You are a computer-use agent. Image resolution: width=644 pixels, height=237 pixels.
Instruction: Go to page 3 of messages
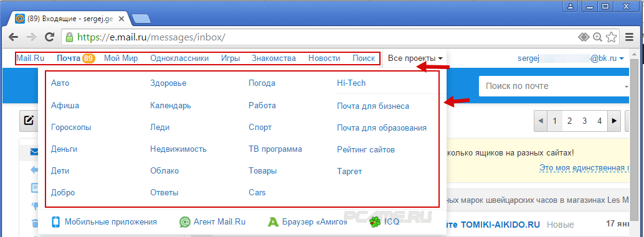(584, 121)
